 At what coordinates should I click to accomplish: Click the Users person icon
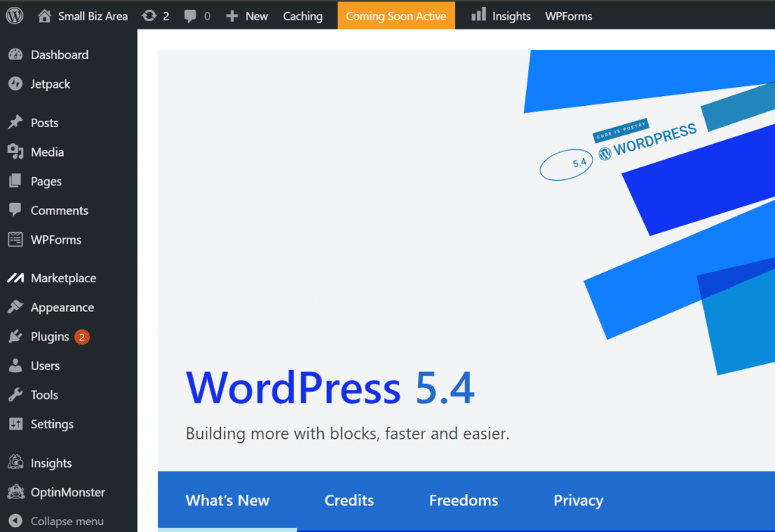coord(15,366)
